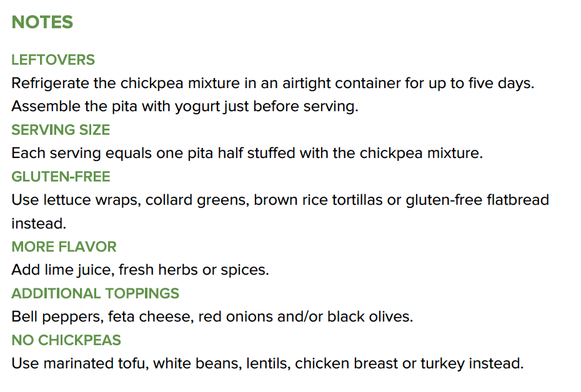Click the NO CHICKPEAS subheading
The width and height of the screenshot is (581, 392).
pos(66,340)
